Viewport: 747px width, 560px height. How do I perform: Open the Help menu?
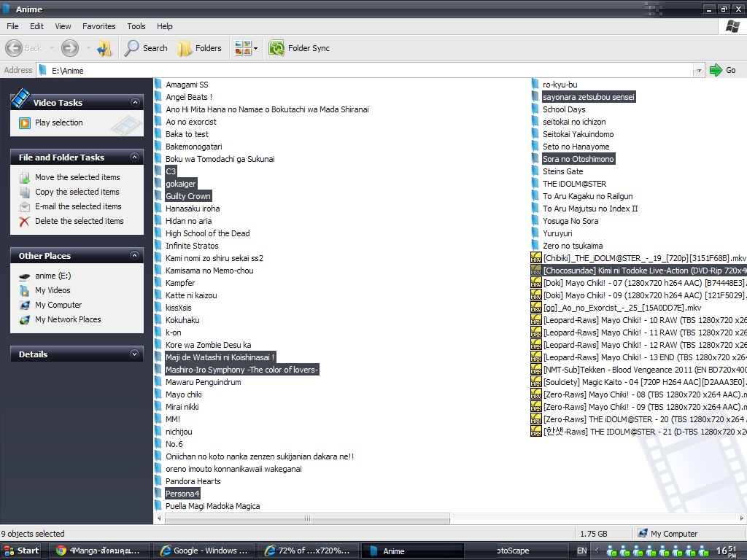click(164, 26)
